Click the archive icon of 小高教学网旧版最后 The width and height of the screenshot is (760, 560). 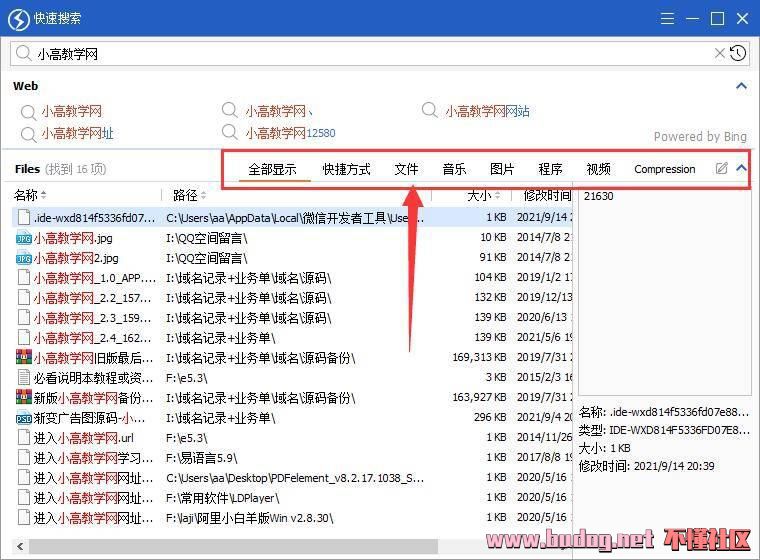pos(24,357)
